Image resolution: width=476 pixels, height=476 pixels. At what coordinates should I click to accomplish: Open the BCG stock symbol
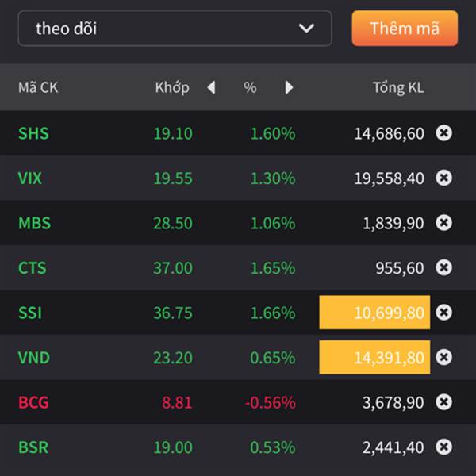pyautogui.click(x=33, y=402)
